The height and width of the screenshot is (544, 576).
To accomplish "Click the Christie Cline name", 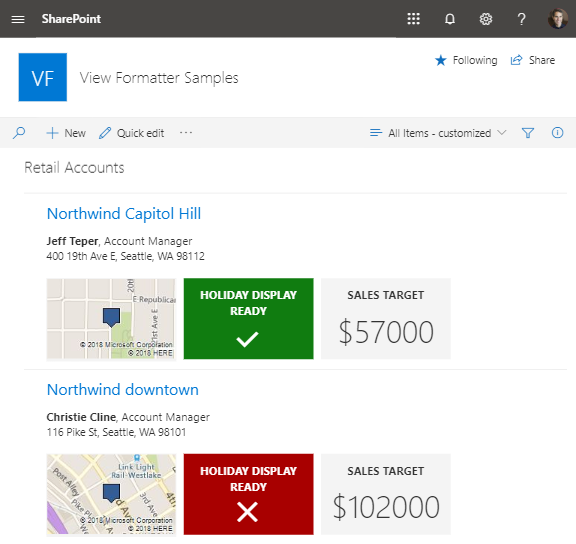I will point(81,417).
